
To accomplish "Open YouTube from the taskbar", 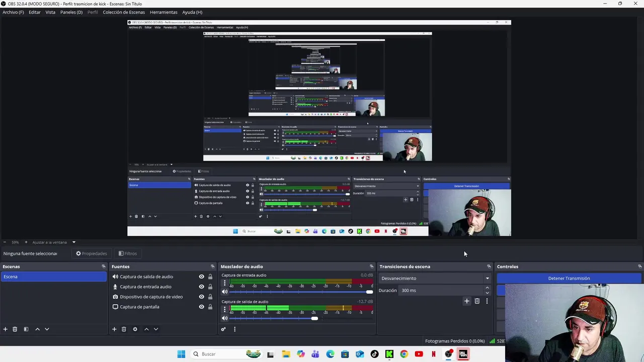I will click(419, 354).
